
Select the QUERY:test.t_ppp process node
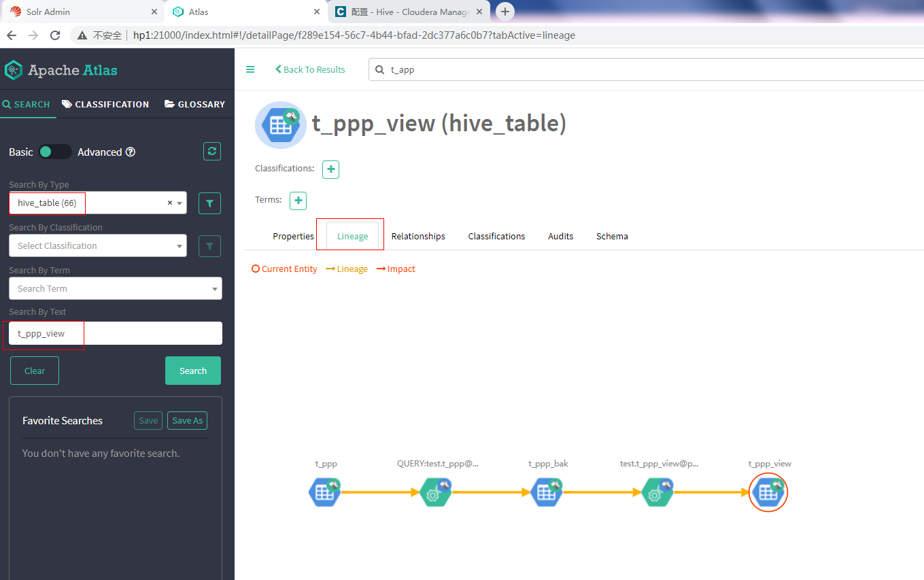pos(435,493)
